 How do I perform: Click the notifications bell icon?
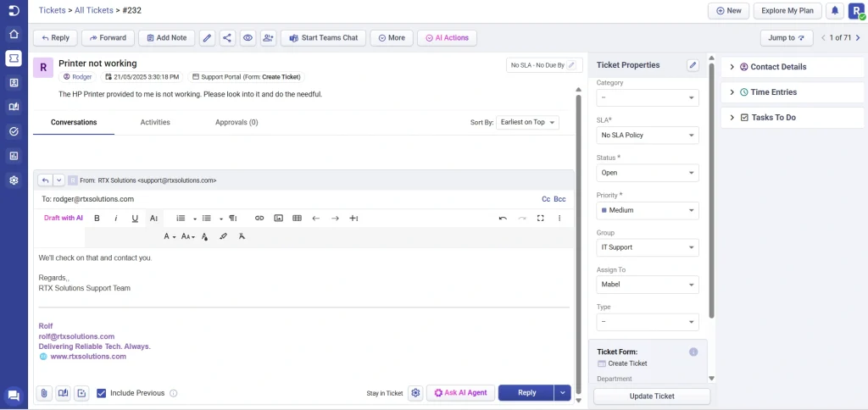[834, 10]
